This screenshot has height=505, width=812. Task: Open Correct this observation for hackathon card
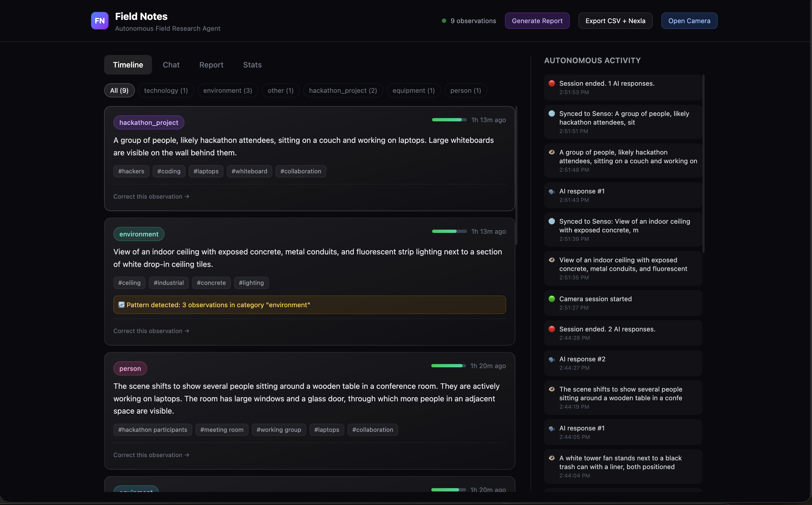(x=151, y=197)
